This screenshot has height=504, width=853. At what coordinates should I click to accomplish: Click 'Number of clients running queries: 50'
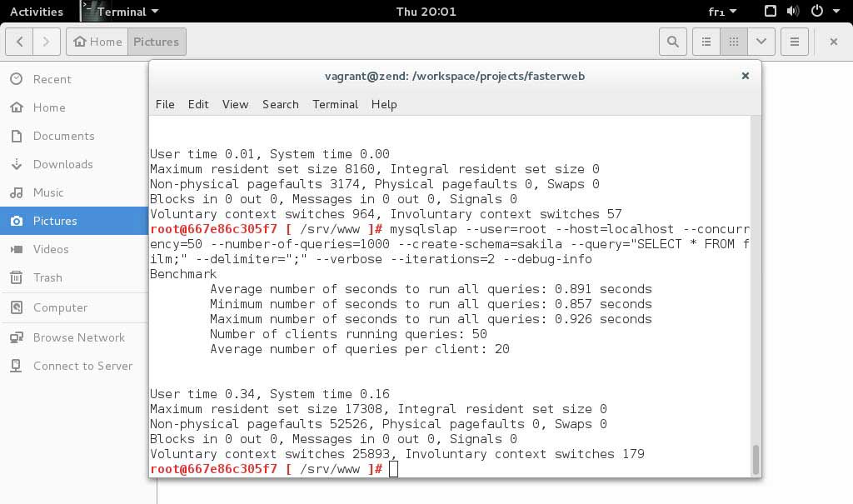click(348, 334)
